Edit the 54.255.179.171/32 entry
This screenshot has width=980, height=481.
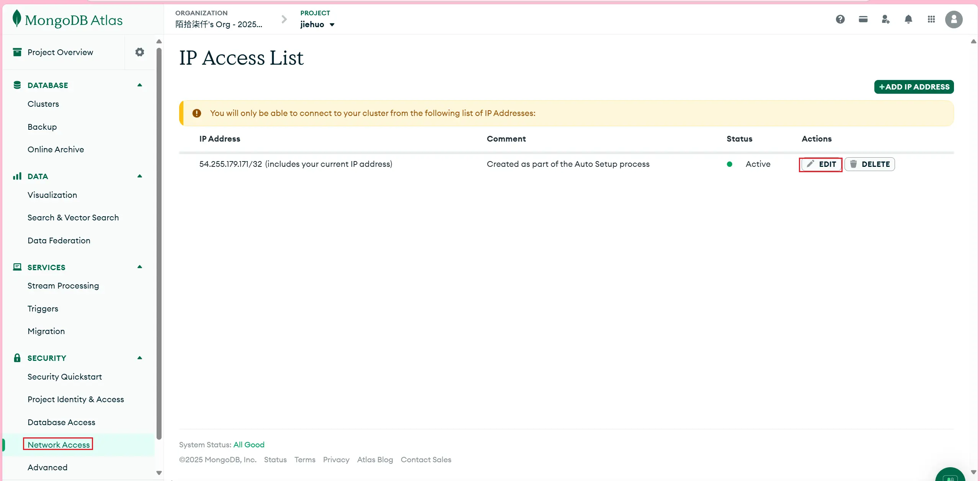coord(821,164)
